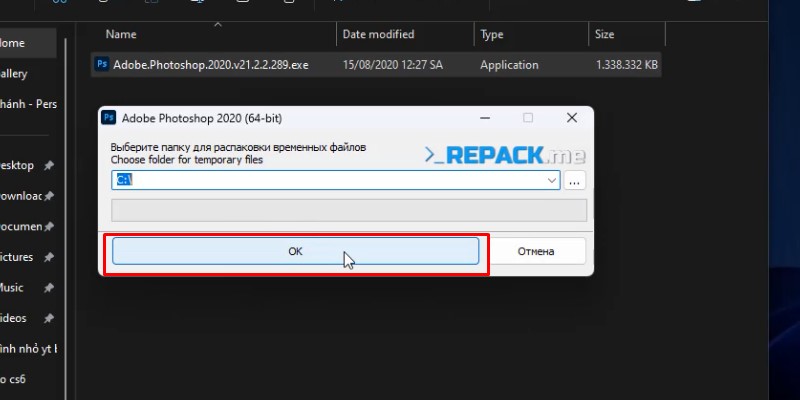Click the extraction progress bar
The width and height of the screenshot is (800, 400).
(348, 210)
